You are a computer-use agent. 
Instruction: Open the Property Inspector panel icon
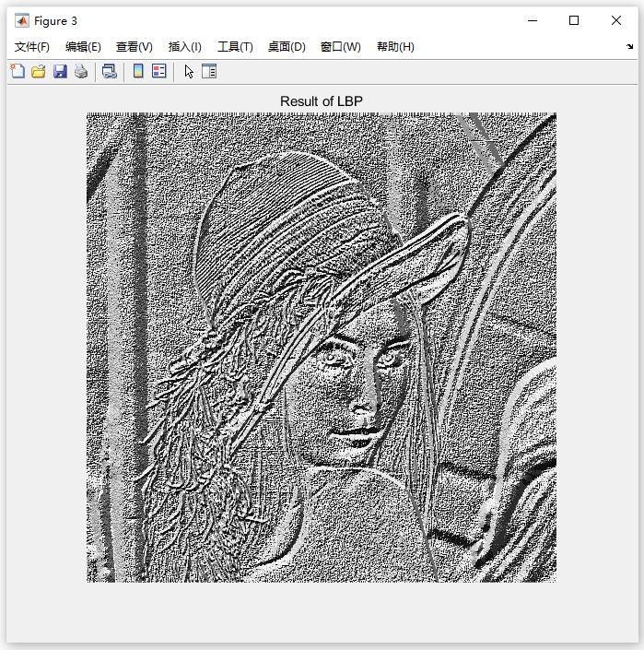[209, 71]
